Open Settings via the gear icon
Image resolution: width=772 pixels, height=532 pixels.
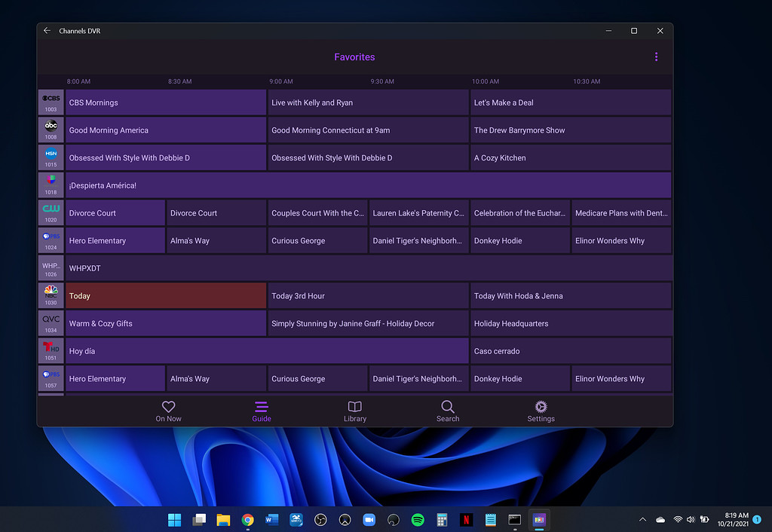pos(541,406)
